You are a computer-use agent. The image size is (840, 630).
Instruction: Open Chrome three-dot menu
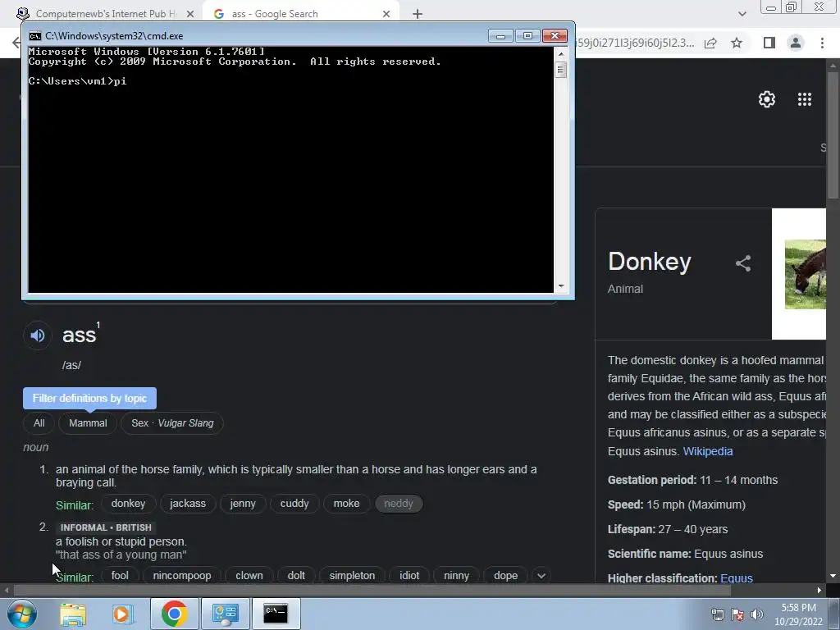click(822, 43)
